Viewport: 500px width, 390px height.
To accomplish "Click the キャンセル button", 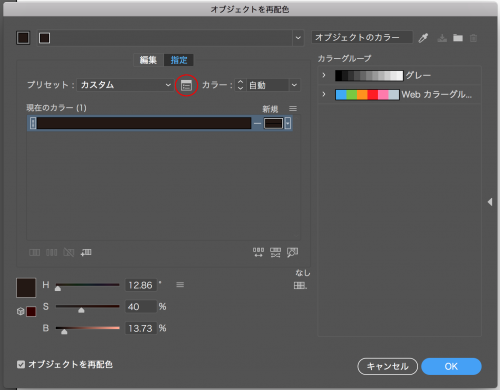I will pos(387,366).
